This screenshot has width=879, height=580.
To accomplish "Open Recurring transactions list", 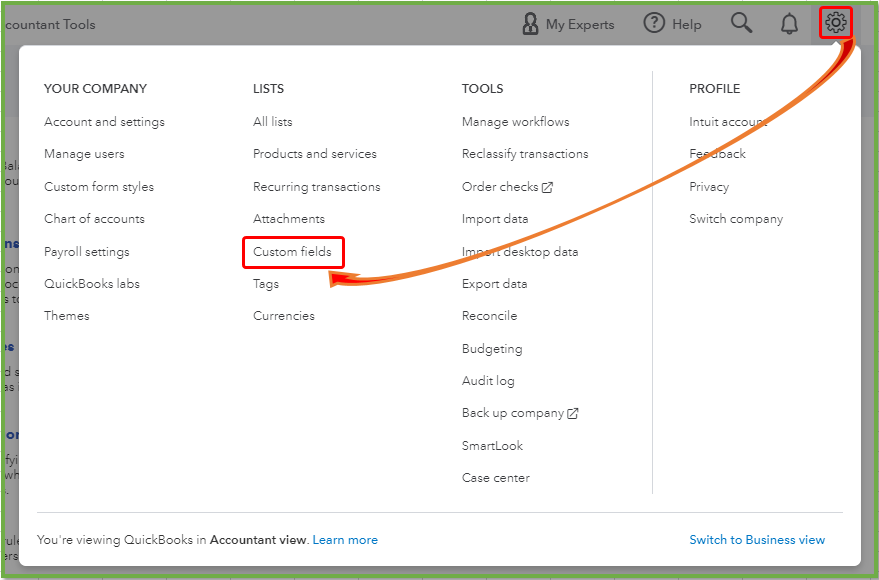I will pyautogui.click(x=316, y=187).
